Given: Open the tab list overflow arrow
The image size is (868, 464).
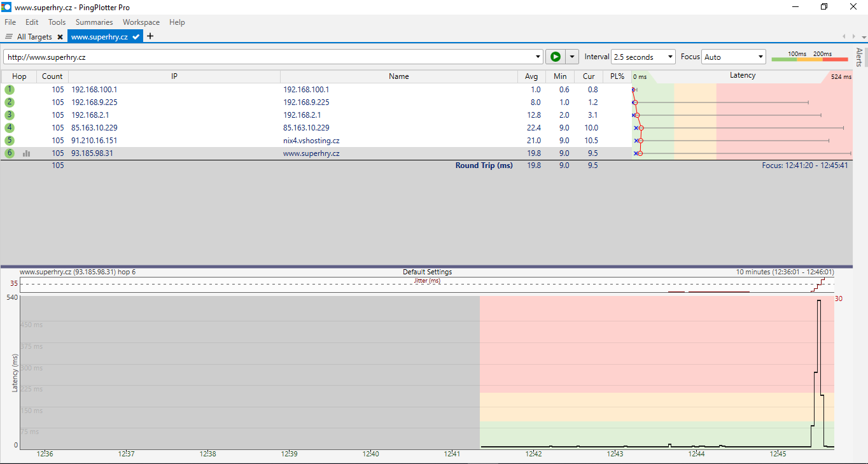Looking at the screenshot, I should point(862,37).
